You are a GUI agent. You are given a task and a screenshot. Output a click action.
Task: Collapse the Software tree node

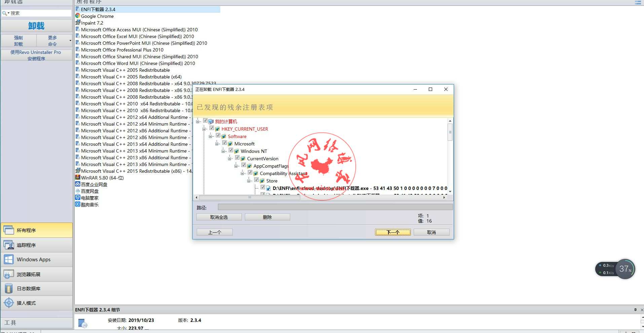coord(211,136)
